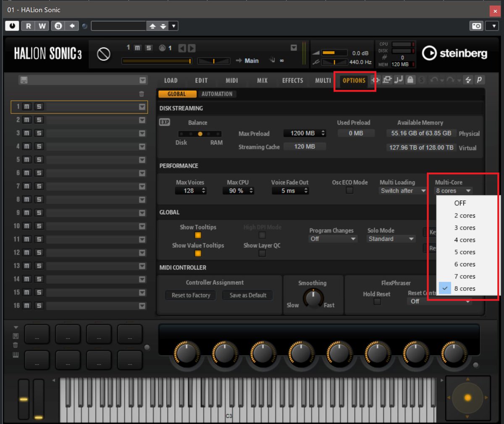This screenshot has width=504, height=424.
Task: Click the large slot bypass icon
Action: (x=104, y=54)
